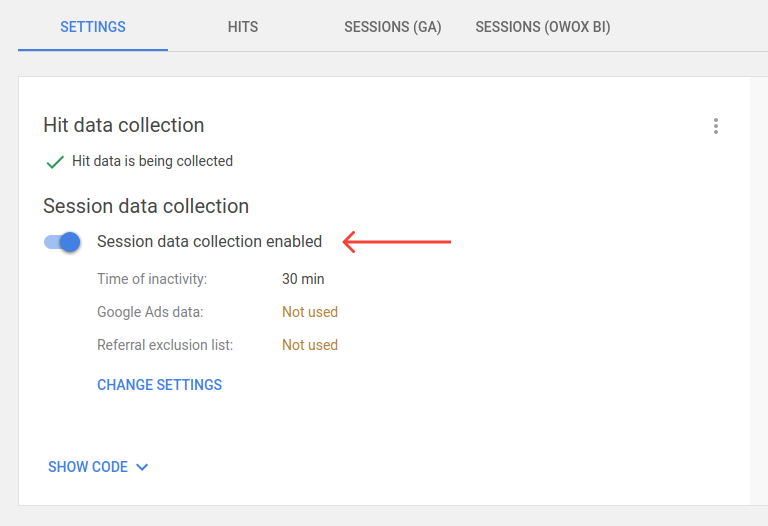Click the green checkmark status icon
768x526 pixels.
(x=55, y=162)
